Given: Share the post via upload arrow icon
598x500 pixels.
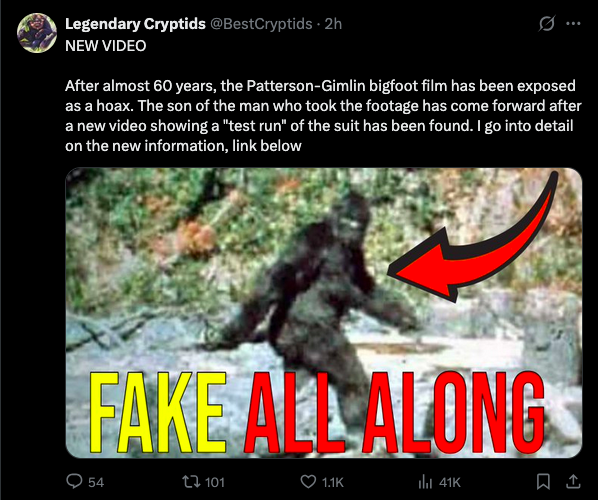Looking at the screenshot, I should point(572,481).
